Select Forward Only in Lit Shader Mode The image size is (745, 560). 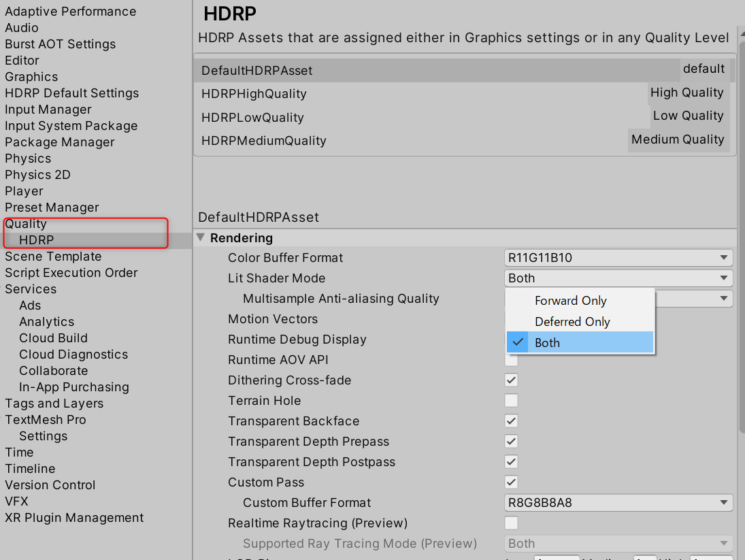[x=572, y=300]
